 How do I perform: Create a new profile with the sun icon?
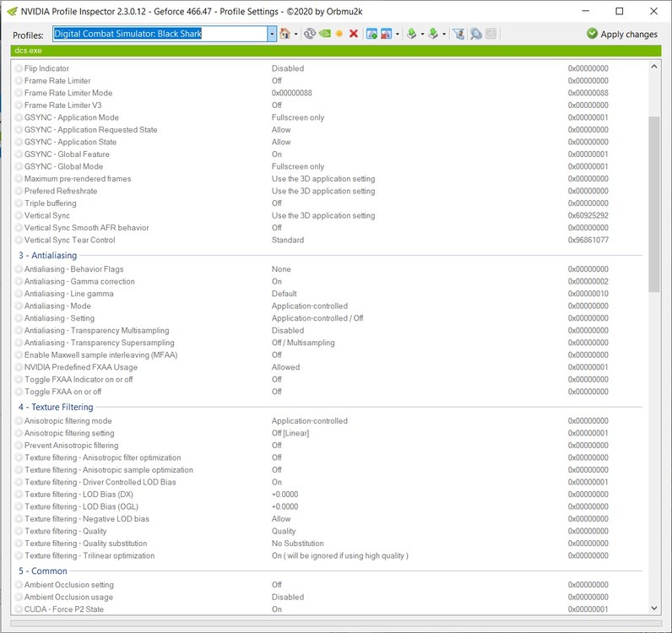339,34
